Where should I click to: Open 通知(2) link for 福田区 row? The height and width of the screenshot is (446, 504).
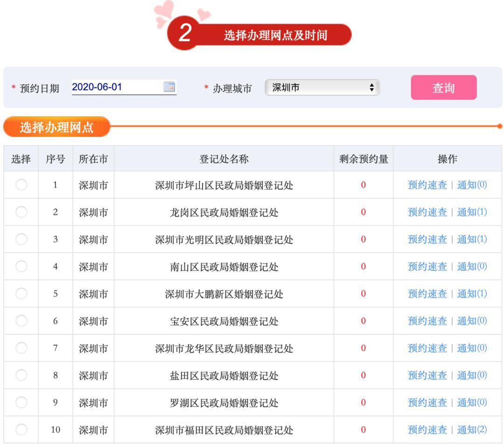coord(472,430)
